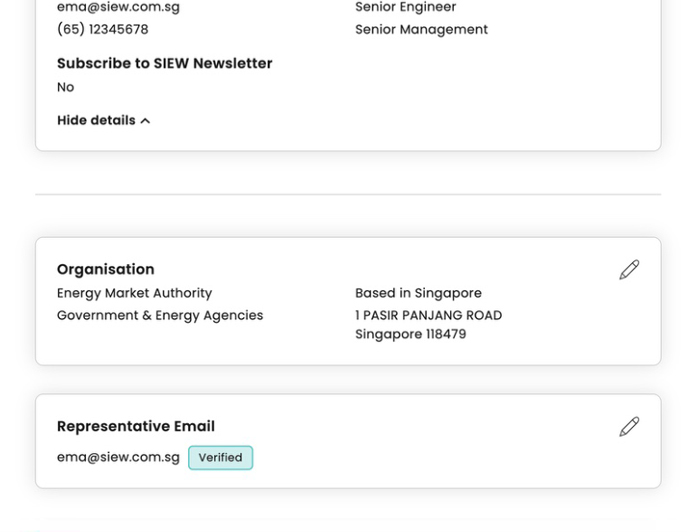
Task: Select the Singapore 118479 postal text
Action: click(411, 334)
